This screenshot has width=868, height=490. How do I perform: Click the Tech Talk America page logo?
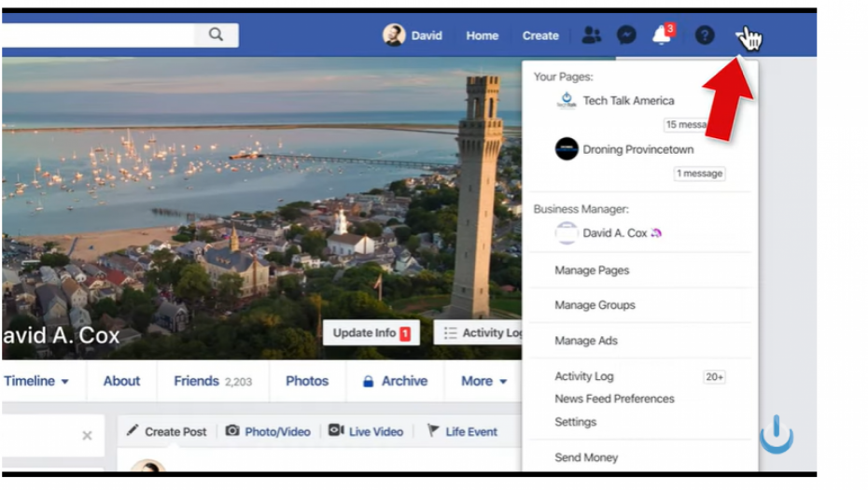pos(567,101)
